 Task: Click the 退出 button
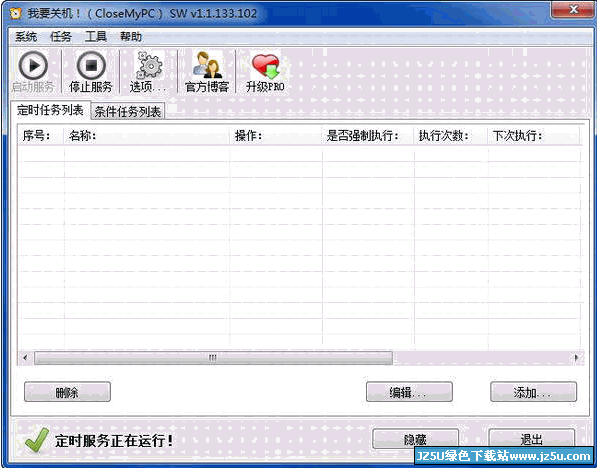[x=532, y=439]
